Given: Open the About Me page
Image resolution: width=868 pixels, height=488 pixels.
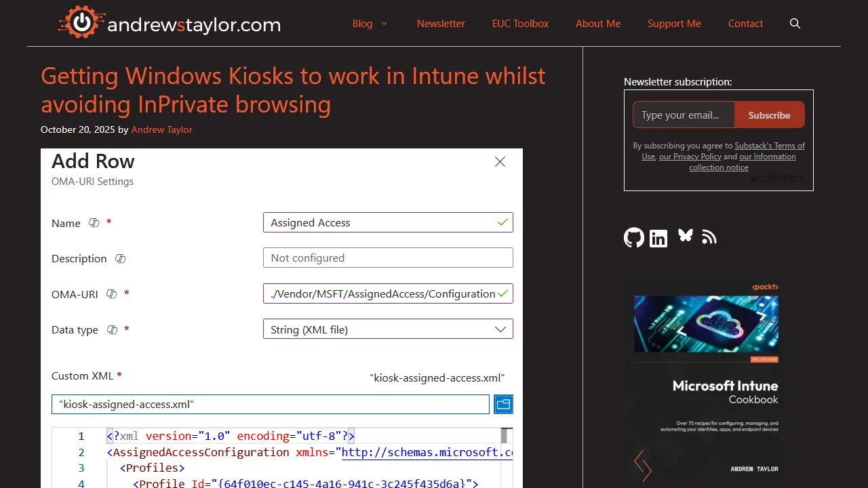Looking at the screenshot, I should point(597,24).
